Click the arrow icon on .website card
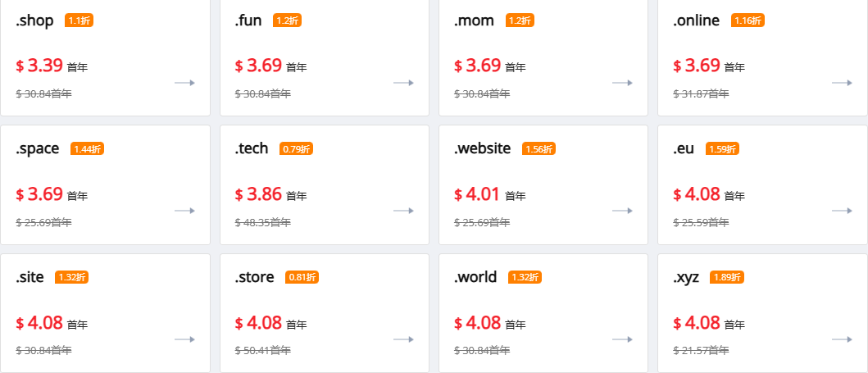This screenshot has width=868, height=373. 622,211
